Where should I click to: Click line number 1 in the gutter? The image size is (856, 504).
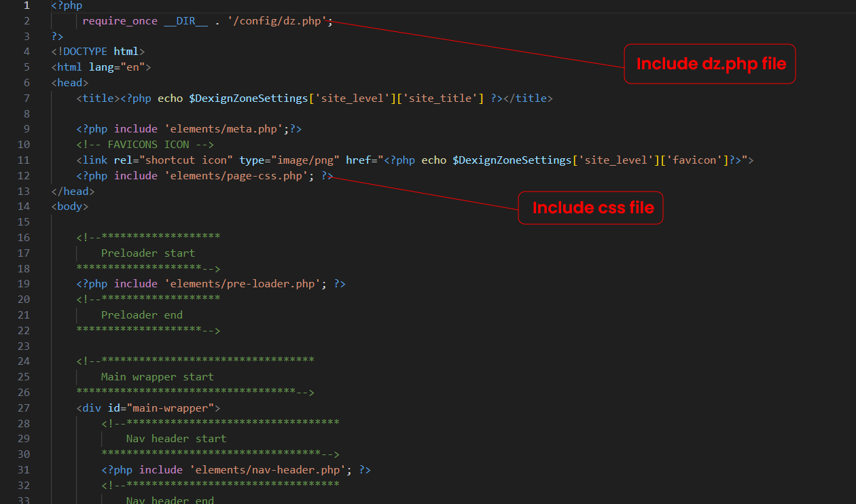[26, 5]
